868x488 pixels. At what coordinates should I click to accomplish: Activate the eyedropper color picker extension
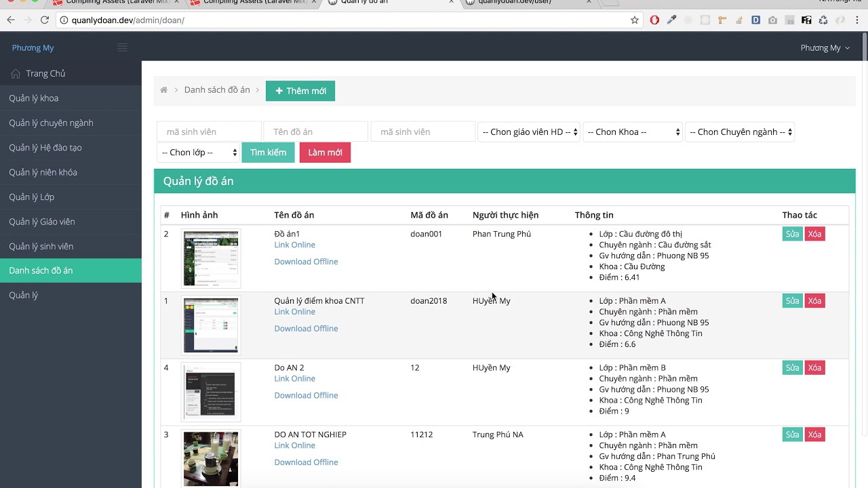pyautogui.click(x=671, y=20)
